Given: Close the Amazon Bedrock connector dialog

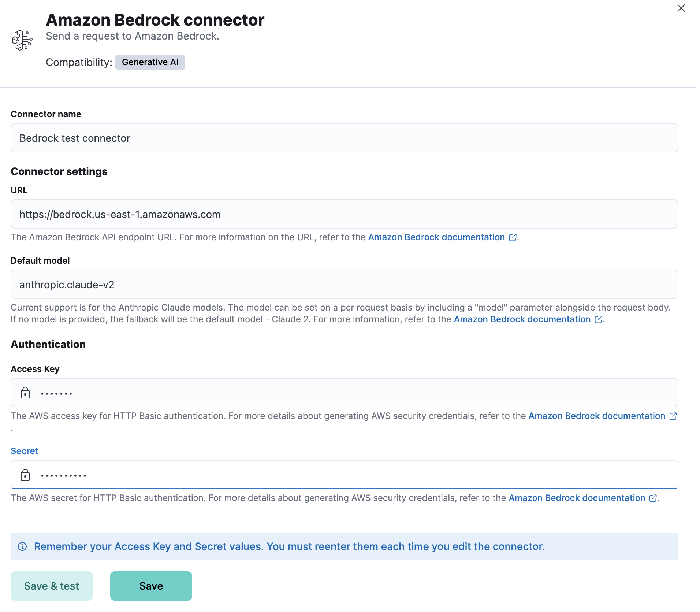Looking at the screenshot, I should click(681, 8).
